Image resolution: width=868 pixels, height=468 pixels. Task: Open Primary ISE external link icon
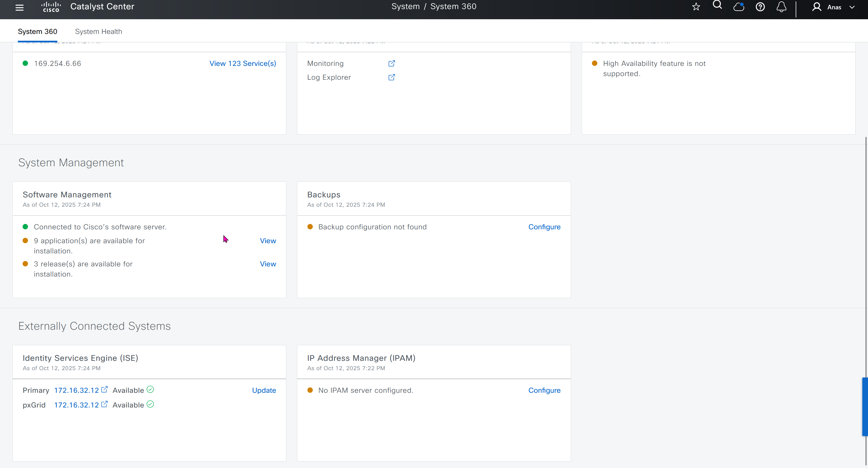104,389
